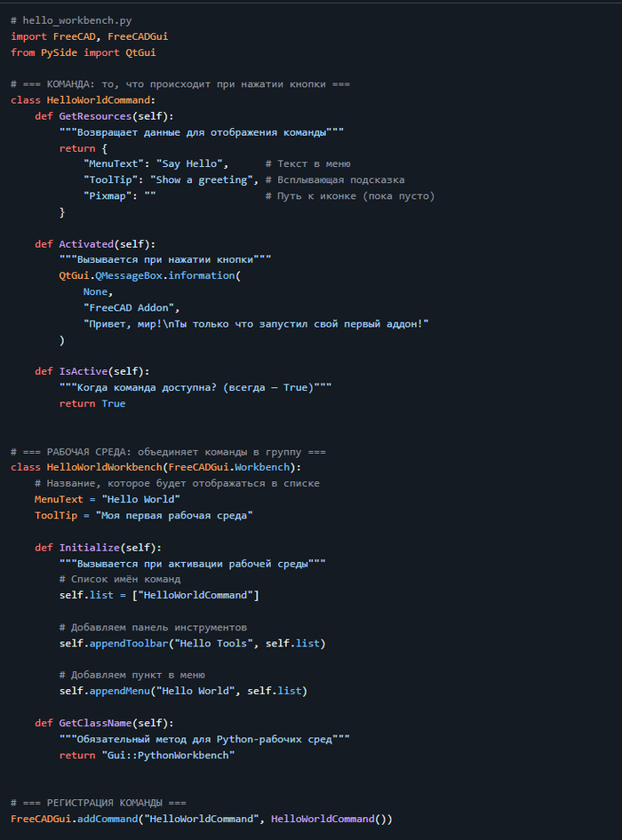
Task: Place cursor on 'def Activated(self):' line
Action: click(x=95, y=244)
